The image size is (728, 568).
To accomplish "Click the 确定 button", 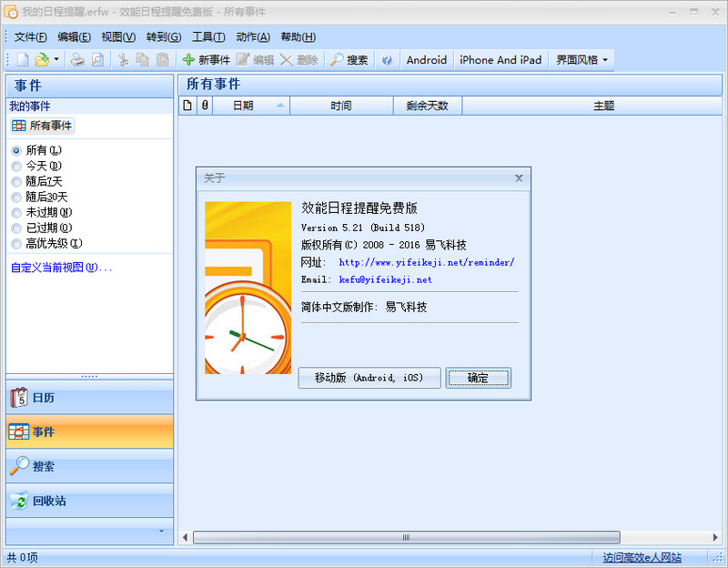I will click(479, 378).
